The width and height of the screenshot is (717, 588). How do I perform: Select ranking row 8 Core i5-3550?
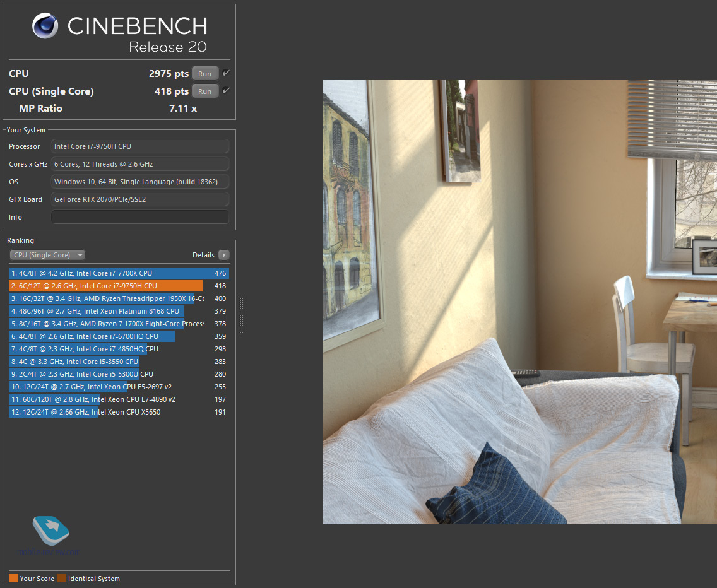point(119,362)
